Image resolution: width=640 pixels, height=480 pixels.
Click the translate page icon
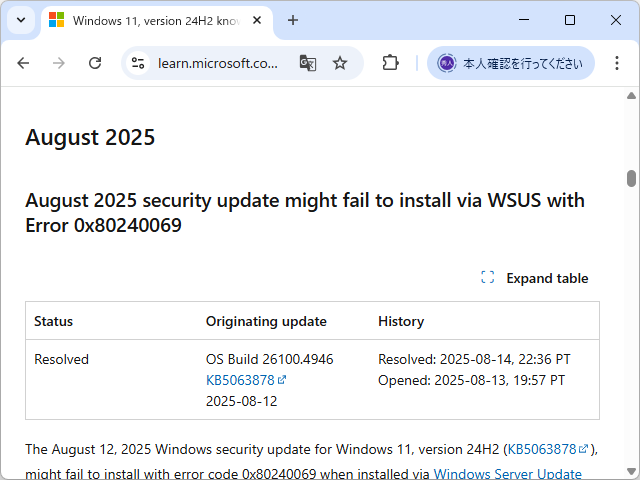tap(307, 63)
